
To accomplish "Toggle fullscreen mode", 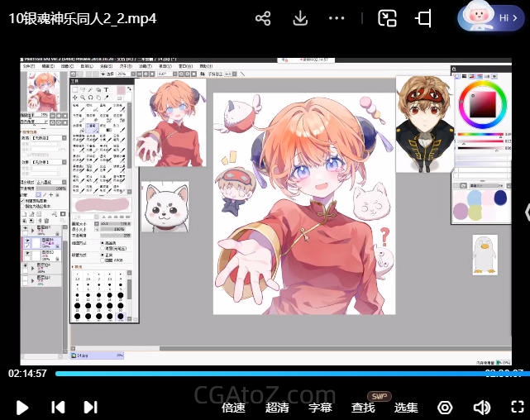I will coord(517,407).
